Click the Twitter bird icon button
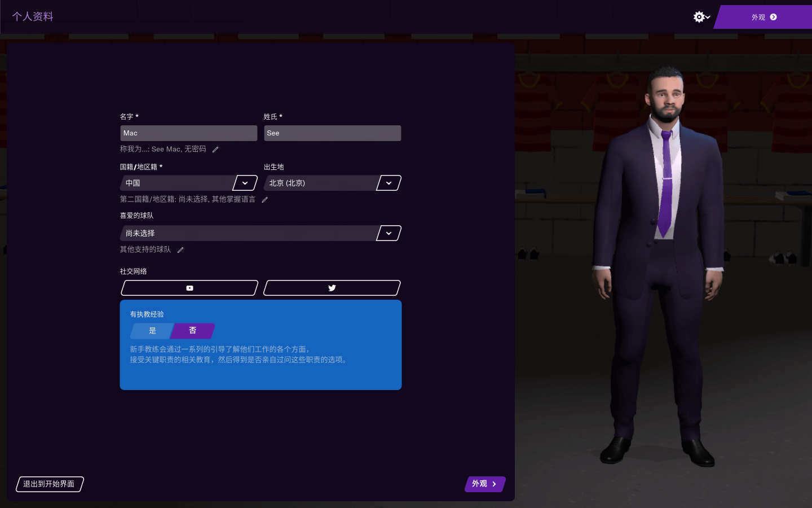Viewport: 812px width, 508px height. tap(332, 288)
